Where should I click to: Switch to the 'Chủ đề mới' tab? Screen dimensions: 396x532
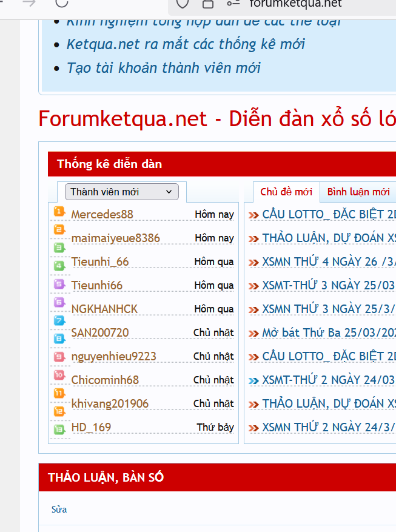click(286, 192)
